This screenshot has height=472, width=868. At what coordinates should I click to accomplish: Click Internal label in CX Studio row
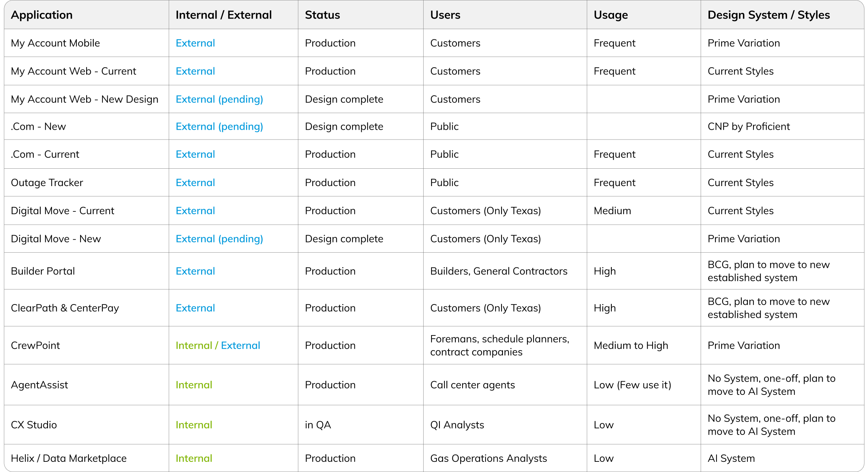pyautogui.click(x=194, y=425)
